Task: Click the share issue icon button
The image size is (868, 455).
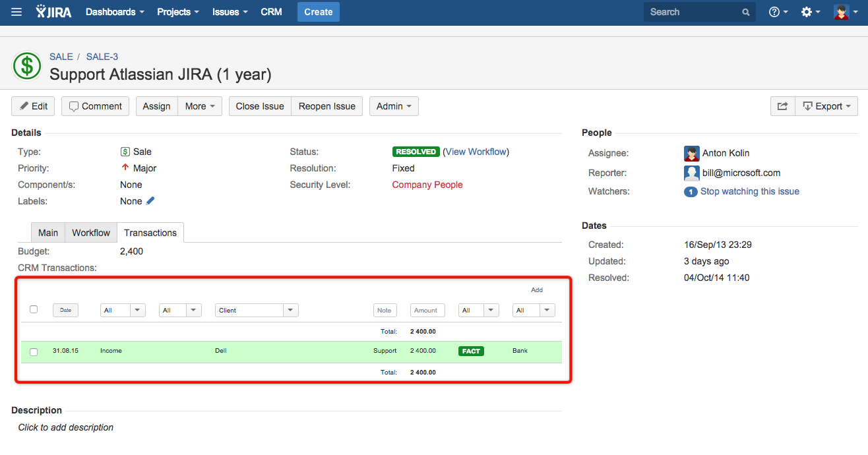Action: [782, 106]
